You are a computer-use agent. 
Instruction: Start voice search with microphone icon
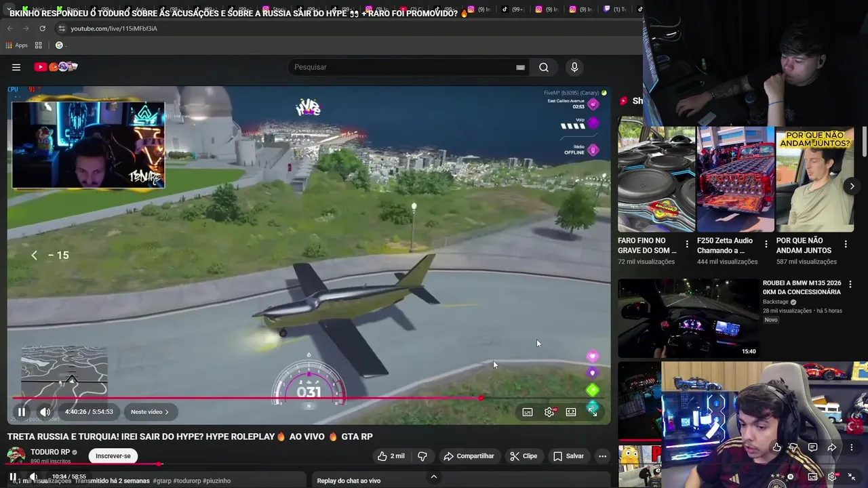coord(574,67)
